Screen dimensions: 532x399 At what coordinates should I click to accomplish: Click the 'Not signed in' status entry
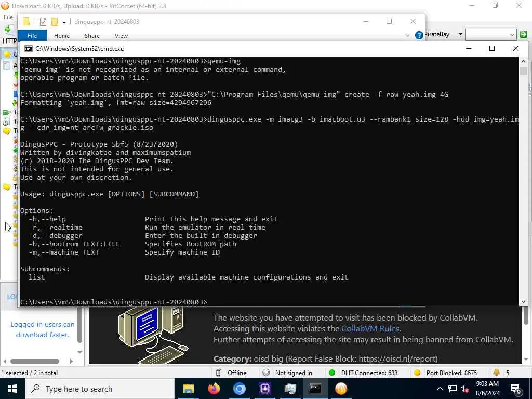294,373
